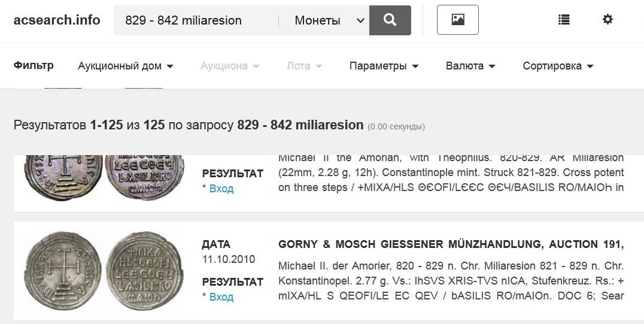Click the Лота filter dropdown
The image size is (644, 324).
(x=304, y=66)
